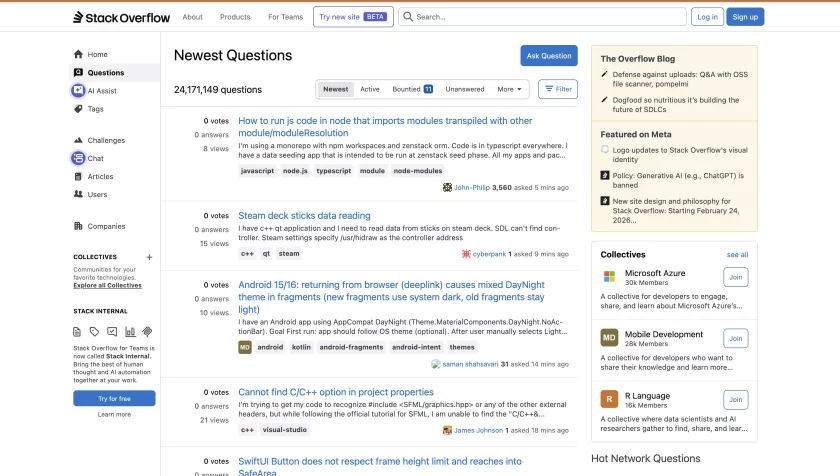The image size is (840, 476).
Task: Click the Challenges icon in sidebar
Action: click(x=78, y=140)
